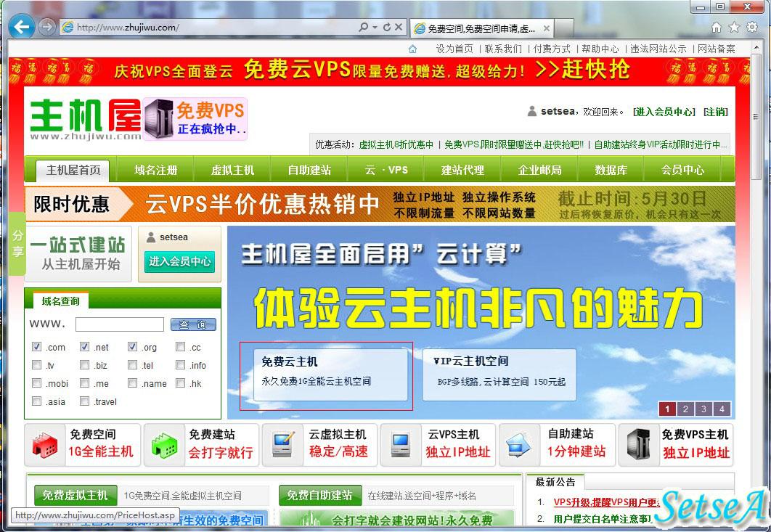Click the 免费自助建站 green tab
Screen dimensions: 771x532
[x=319, y=495]
